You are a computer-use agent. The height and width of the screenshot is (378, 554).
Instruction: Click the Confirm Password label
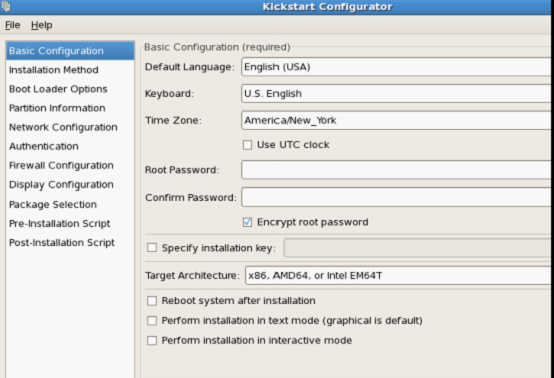(191, 197)
